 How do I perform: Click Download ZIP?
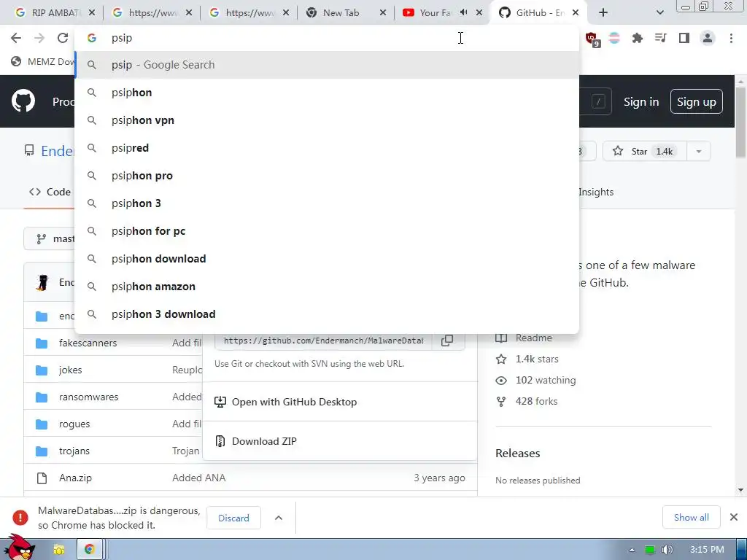(264, 441)
